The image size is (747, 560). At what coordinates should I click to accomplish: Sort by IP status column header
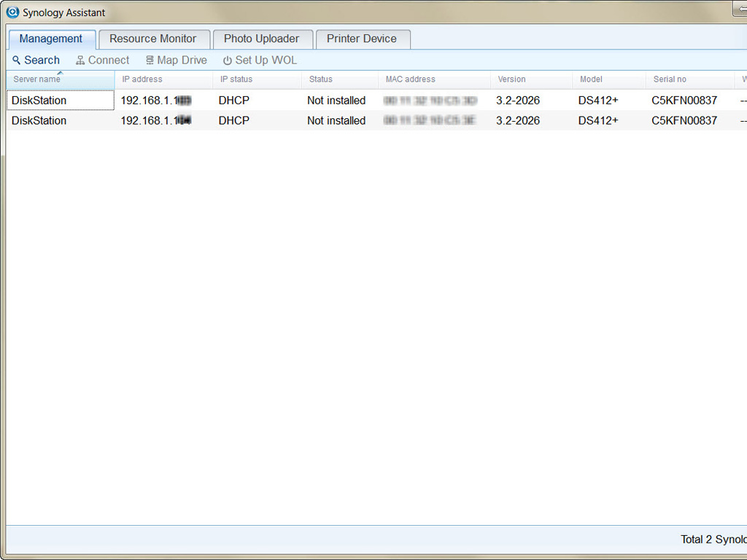[x=258, y=79]
